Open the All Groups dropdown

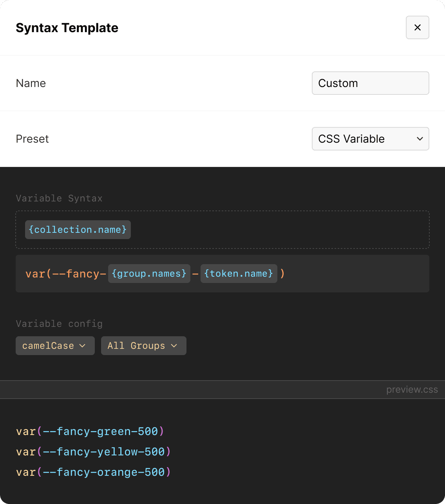coord(144,346)
